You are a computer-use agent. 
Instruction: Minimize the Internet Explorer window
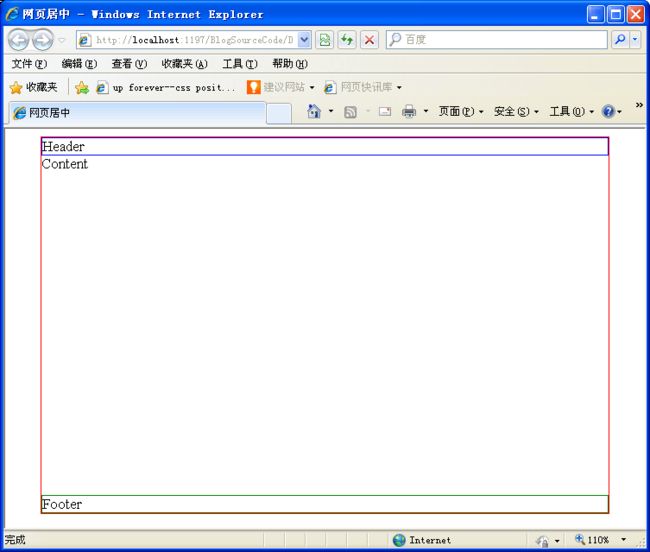(x=596, y=15)
